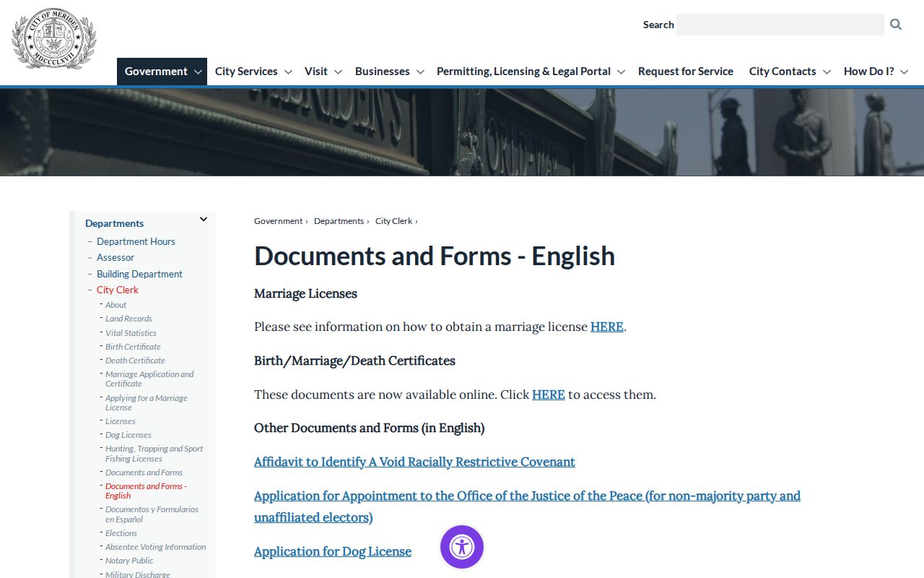Image resolution: width=924 pixels, height=578 pixels.
Task: Open the How Do I? menu
Action: (x=869, y=72)
